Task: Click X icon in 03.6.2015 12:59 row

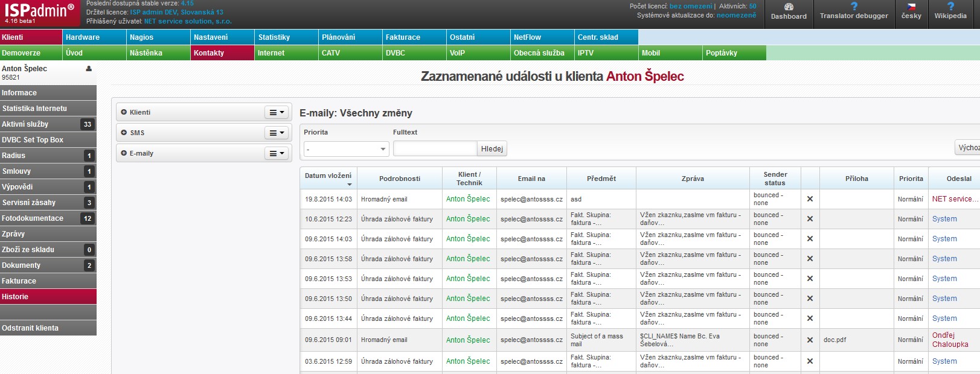Action: click(x=810, y=361)
